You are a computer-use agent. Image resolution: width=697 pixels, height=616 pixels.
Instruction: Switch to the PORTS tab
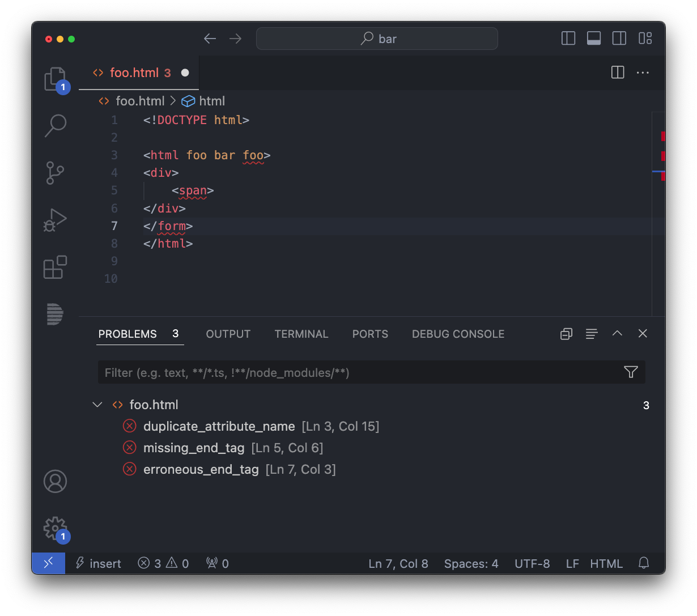[370, 334]
